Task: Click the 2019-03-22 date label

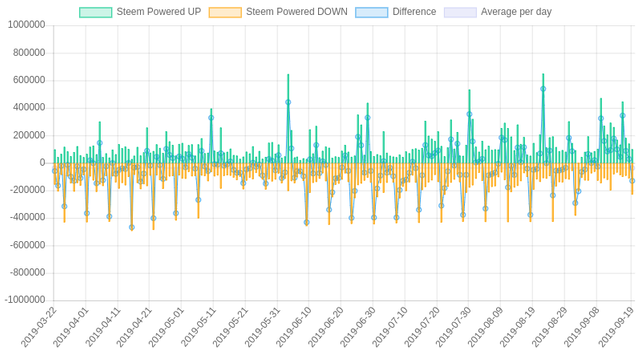Action: coord(39,328)
